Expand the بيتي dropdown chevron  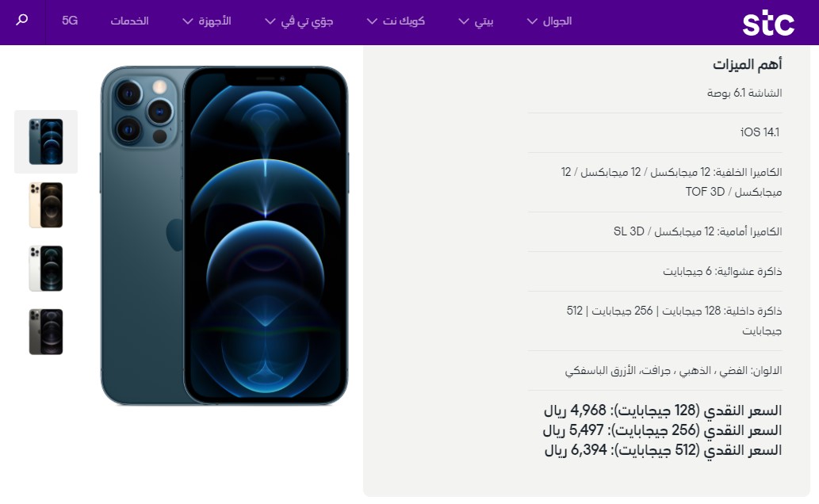463,21
